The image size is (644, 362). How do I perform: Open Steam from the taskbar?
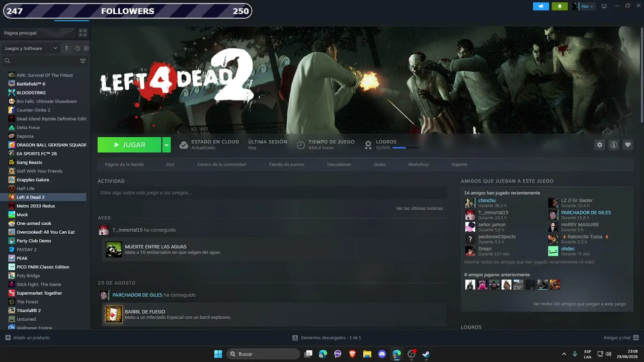[x=426, y=354]
